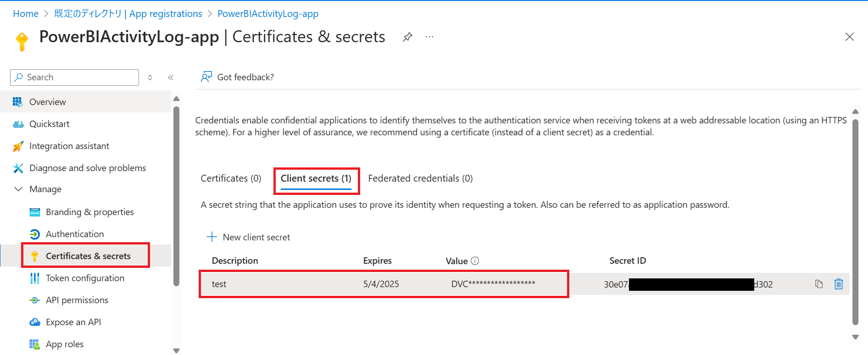868x355 pixels.
Task: Open the Value column info tooltip
Action: point(476,261)
